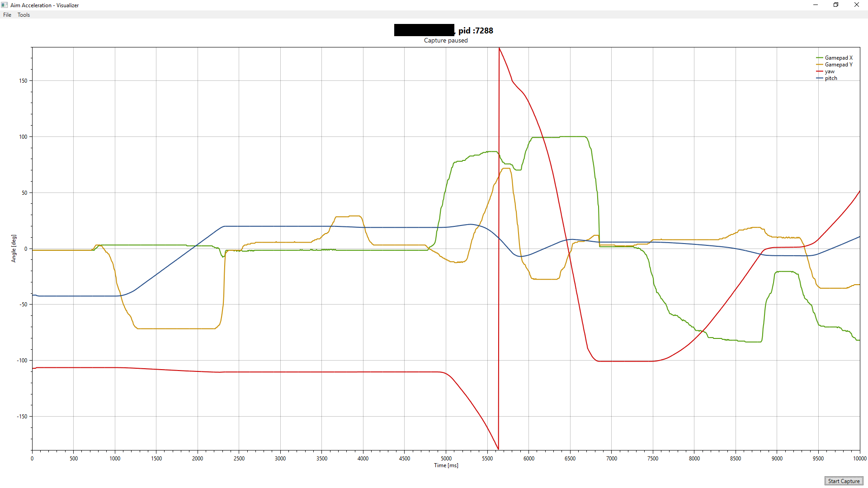This screenshot has height=488, width=868.
Task: Open the Tools menu
Action: coord(24,14)
